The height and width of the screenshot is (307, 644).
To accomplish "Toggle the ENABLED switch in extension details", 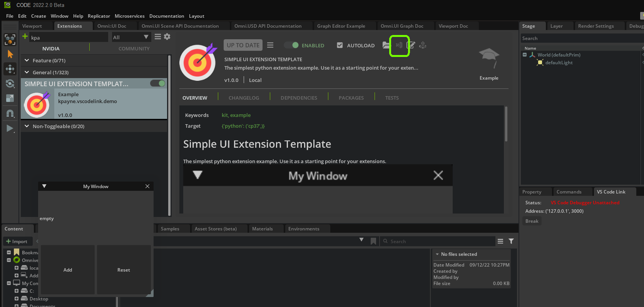I will (291, 45).
